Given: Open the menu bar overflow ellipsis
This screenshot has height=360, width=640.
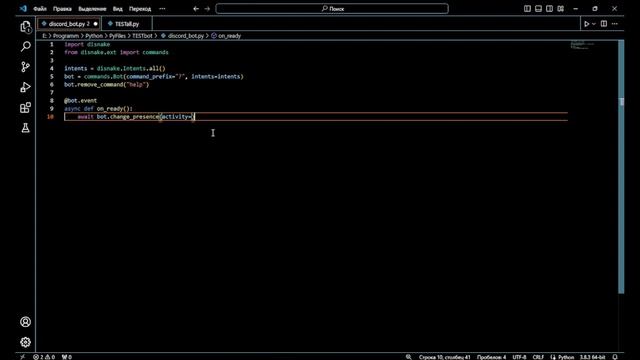Looking at the screenshot, I should pos(162,9).
